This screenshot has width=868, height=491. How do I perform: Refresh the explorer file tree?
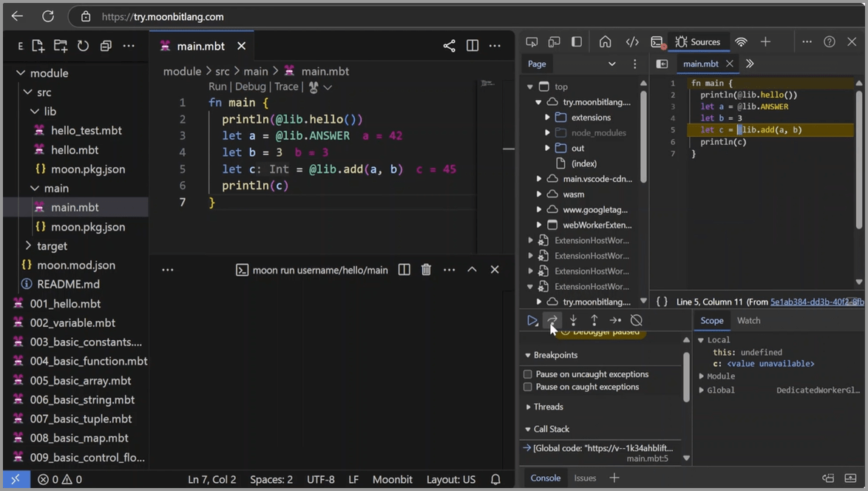83,46
